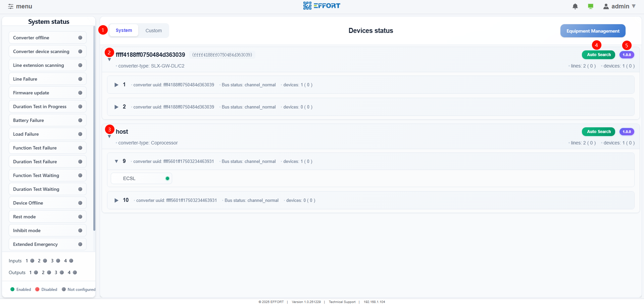Image resolution: width=644 pixels, height=304 pixels.
Task: Select the System tab
Action: click(x=124, y=30)
